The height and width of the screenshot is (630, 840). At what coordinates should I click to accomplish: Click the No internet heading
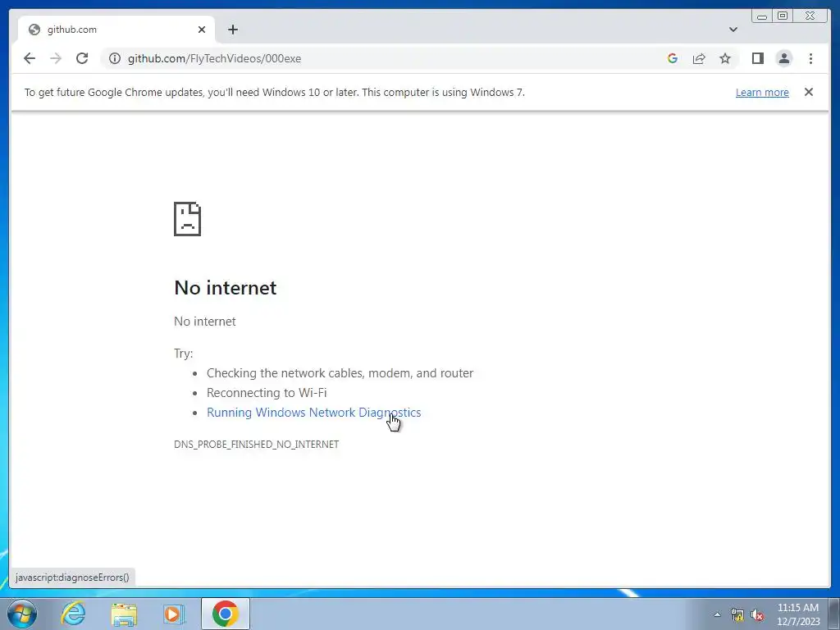click(226, 288)
